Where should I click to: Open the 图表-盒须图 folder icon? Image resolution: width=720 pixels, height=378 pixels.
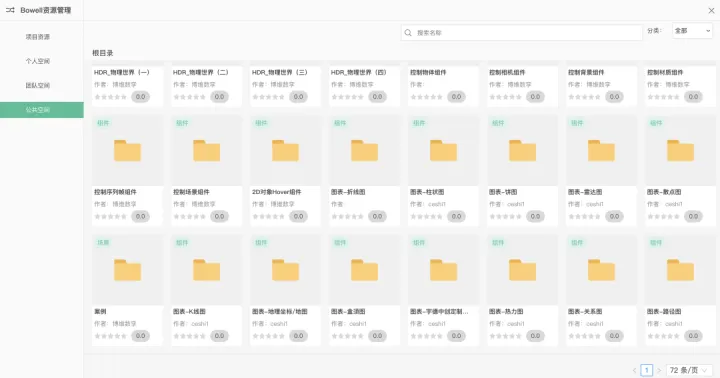(x=364, y=270)
